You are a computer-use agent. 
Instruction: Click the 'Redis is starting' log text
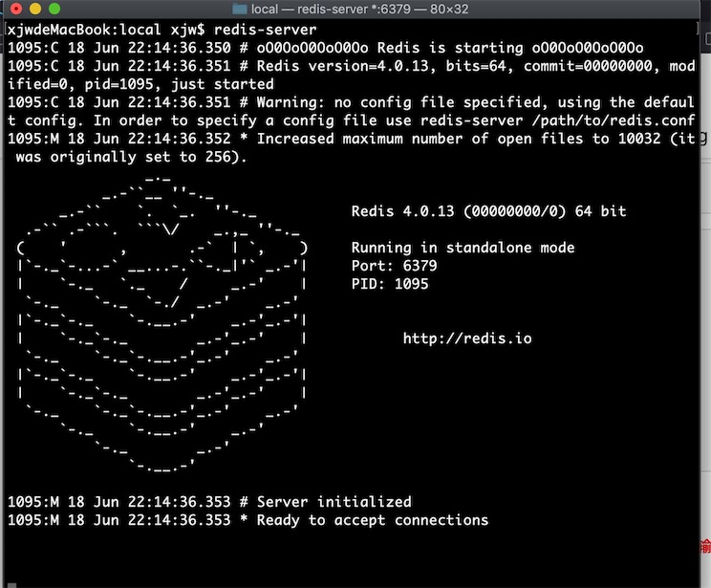[450, 48]
